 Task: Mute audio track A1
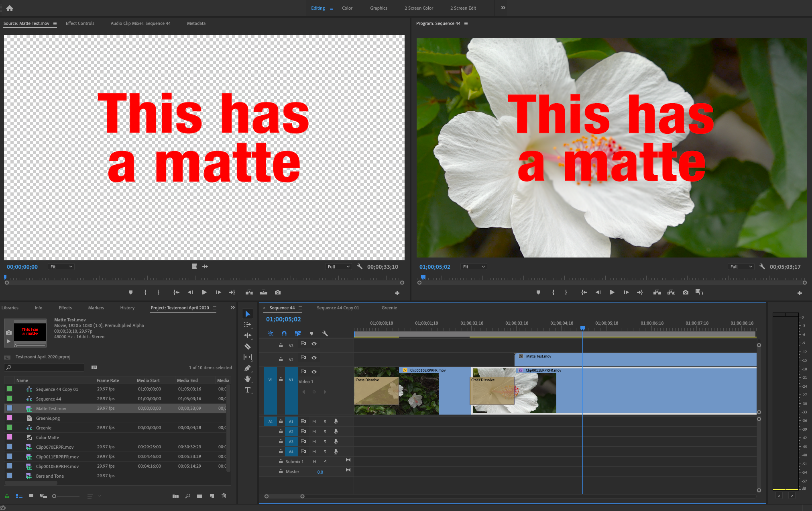[314, 421]
